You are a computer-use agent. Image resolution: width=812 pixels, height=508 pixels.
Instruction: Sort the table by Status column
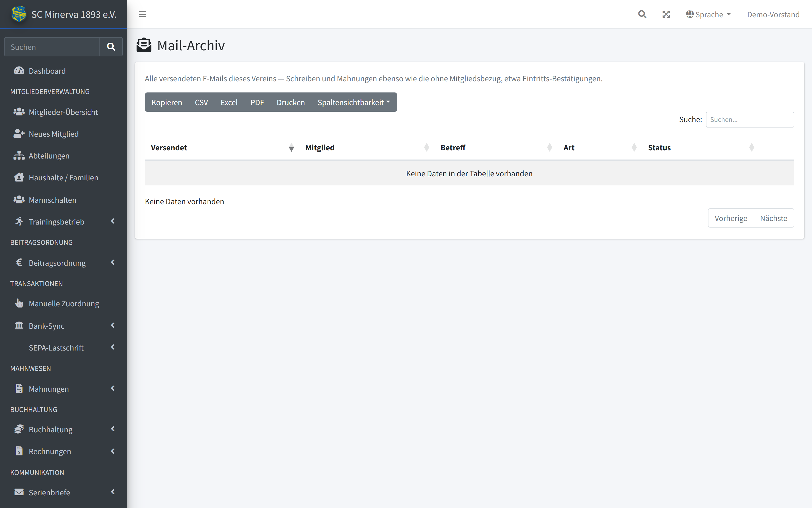click(x=701, y=148)
